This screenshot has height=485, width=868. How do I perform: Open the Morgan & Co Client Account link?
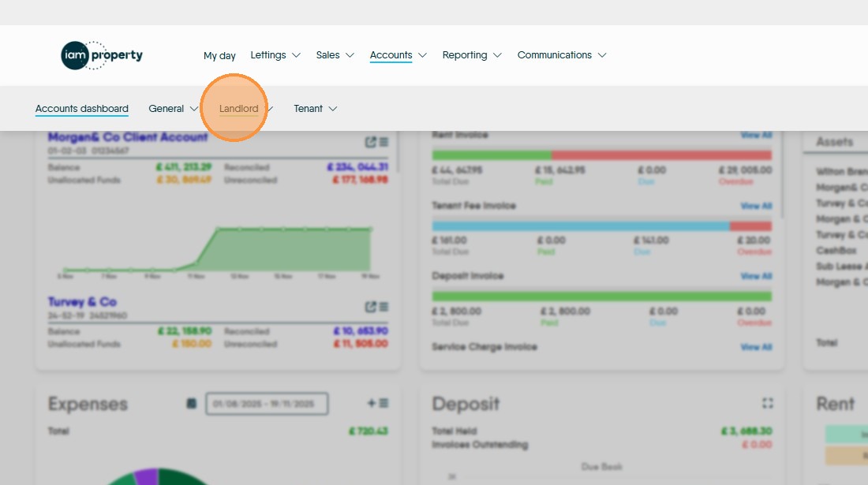[x=128, y=136]
